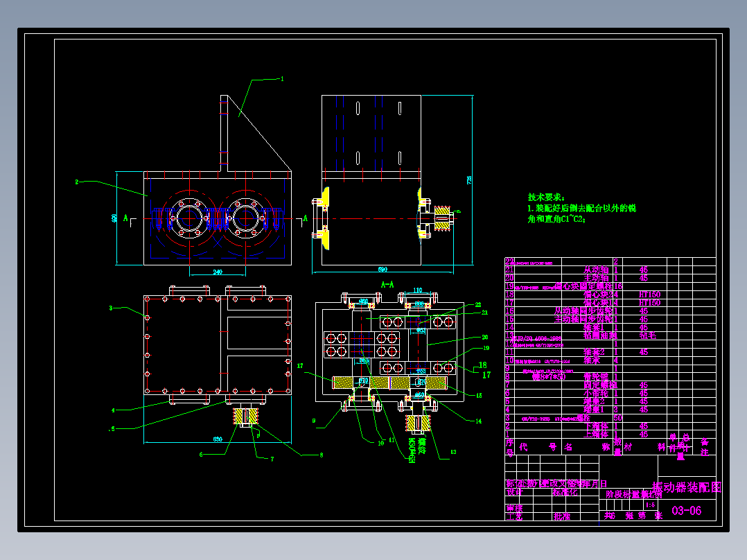Click the 毡毛 material cell
747x560 pixels.
tap(647, 335)
